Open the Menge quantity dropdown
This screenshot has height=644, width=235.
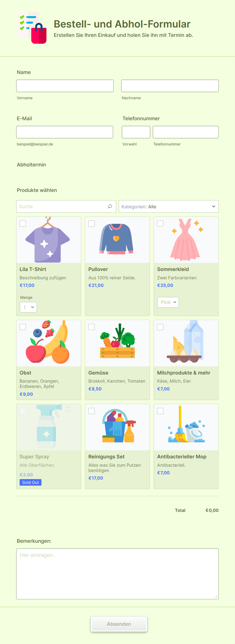click(28, 307)
